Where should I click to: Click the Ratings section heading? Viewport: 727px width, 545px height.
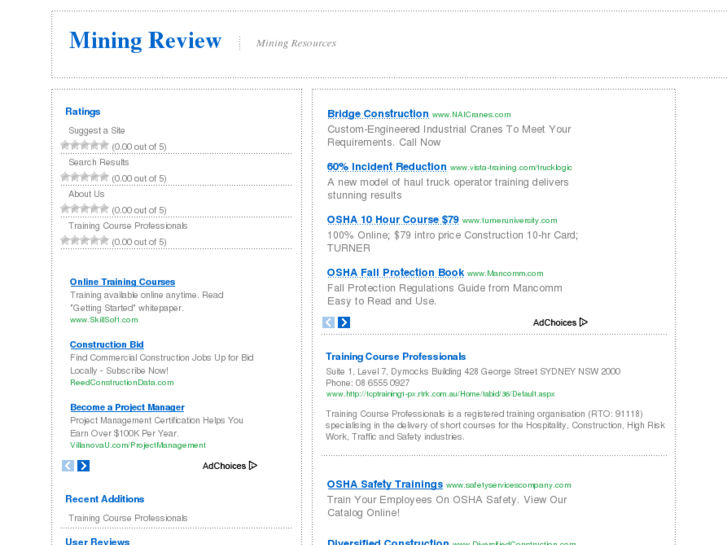(x=83, y=111)
